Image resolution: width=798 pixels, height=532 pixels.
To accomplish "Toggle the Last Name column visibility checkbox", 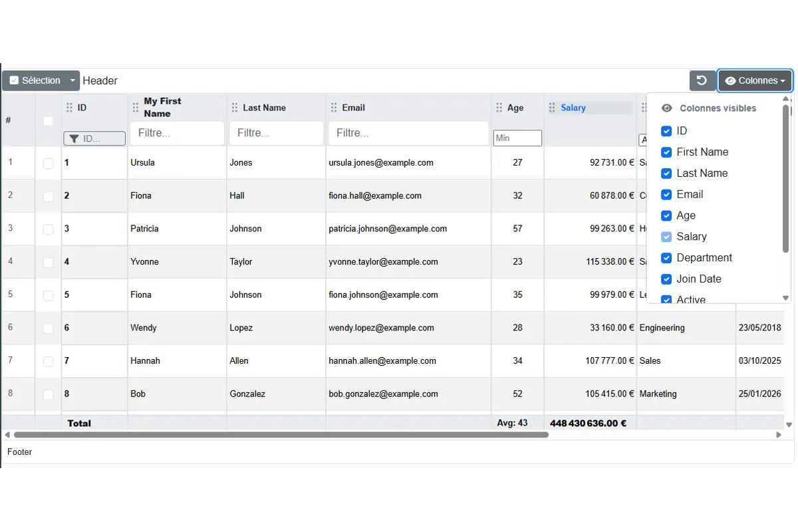I will click(x=666, y=174).
